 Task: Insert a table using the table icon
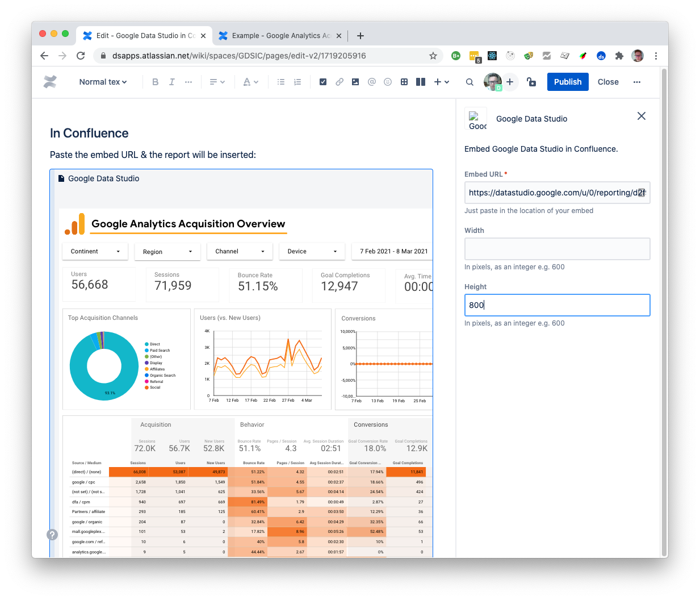(x=404, y=82)
